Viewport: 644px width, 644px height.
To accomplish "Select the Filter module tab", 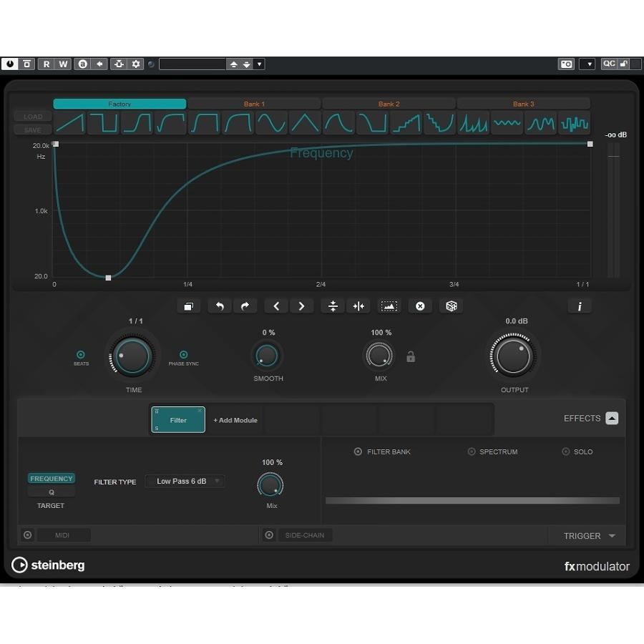I will (x=177, y=420).
